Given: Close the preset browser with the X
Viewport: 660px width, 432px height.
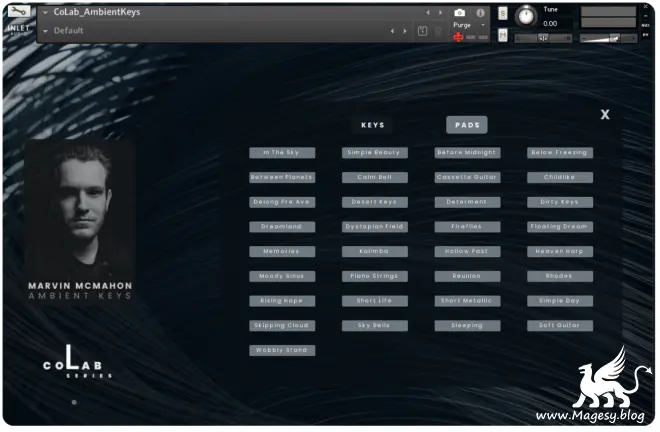Looking at the screenshot, I should pyautogui.click(x=605, y=115).
